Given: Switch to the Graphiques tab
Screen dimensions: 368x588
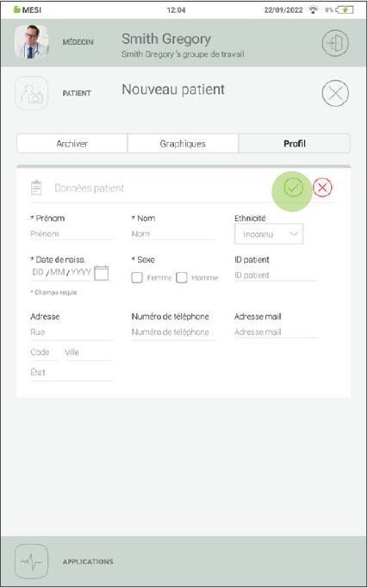Looking at the screenshot, I should pos(183,144).
